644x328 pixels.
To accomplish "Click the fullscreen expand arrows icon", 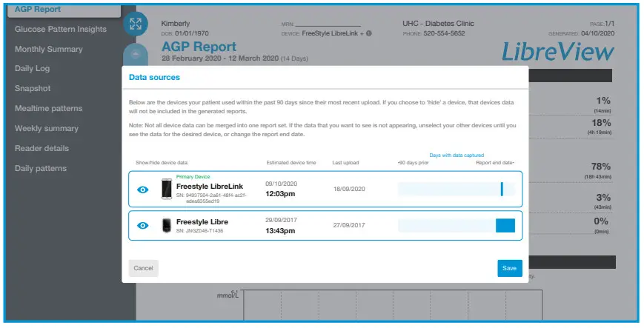I will click(136, 24).
